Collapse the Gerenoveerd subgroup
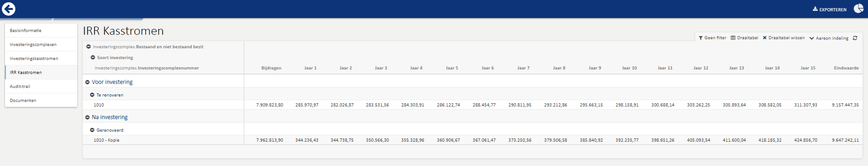The width and height of the screenshot is (868, 166). click(92, 130)
